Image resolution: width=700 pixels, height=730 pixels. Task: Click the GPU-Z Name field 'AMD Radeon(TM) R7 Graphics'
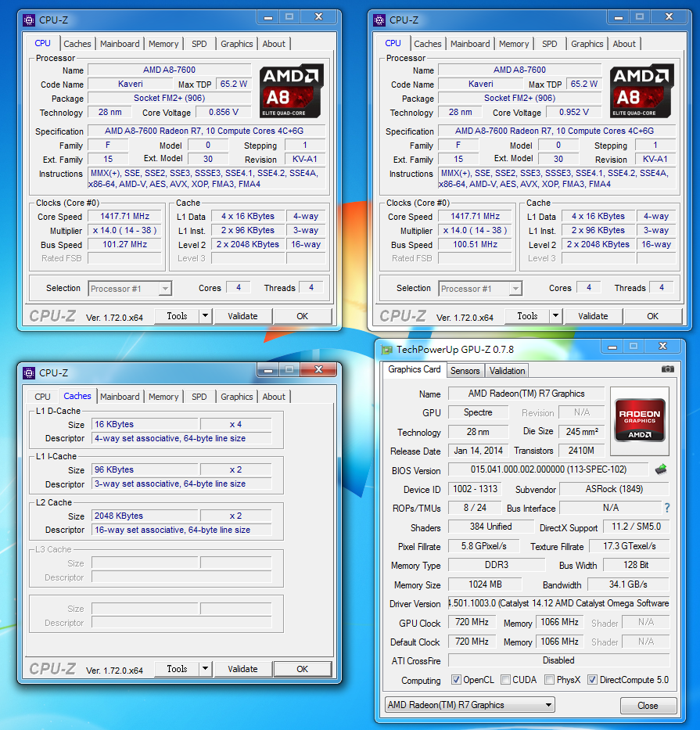point(526,394)
